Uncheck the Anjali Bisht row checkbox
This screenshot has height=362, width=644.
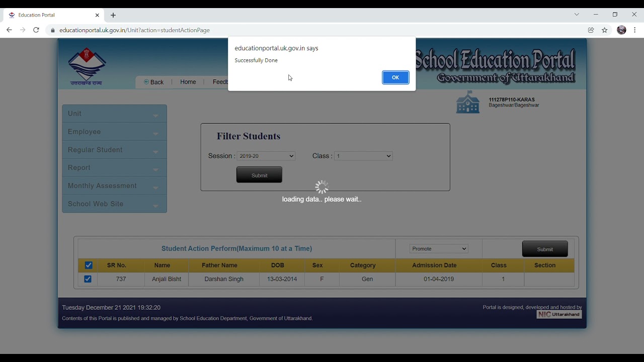tap(88, 279)
